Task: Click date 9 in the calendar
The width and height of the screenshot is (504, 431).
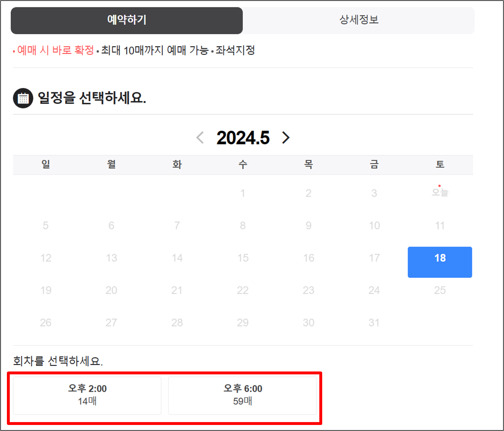Action: [308, 226]
